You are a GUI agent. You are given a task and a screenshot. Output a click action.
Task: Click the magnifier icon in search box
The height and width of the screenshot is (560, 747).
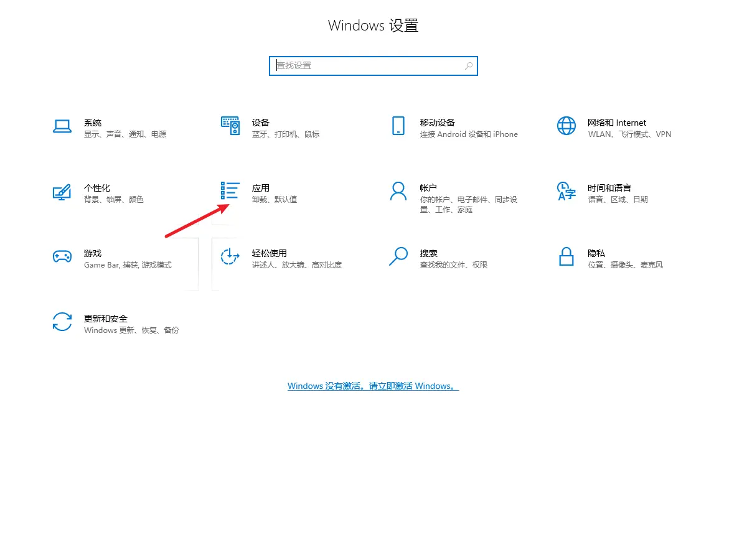coord(469,65)
